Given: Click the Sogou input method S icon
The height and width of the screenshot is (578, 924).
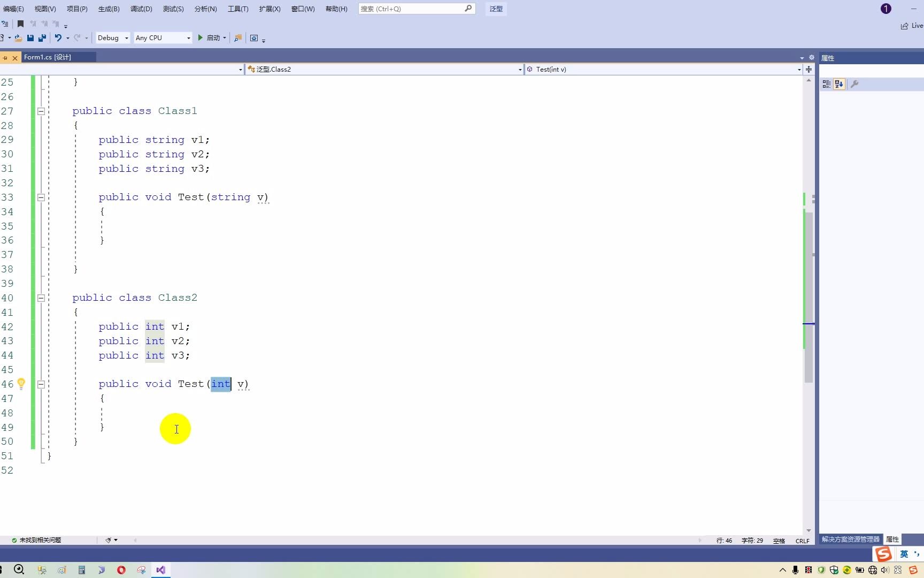Looking at the screenshot, I should coord(883,554).
